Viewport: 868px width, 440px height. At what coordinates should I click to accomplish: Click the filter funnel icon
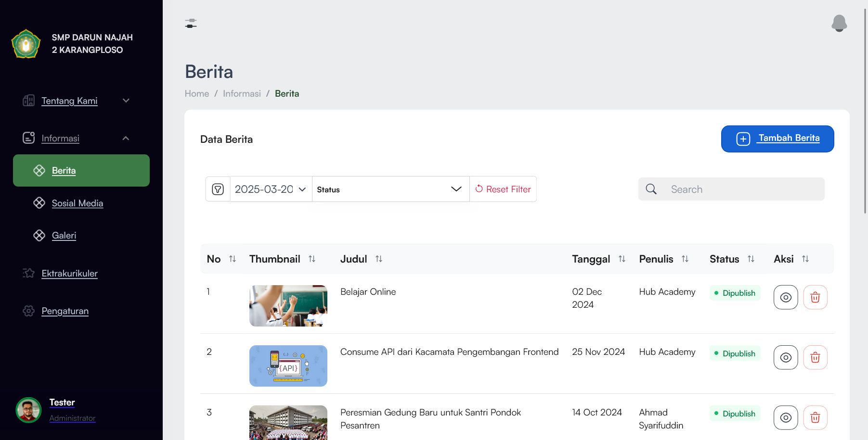click(218, 189)
